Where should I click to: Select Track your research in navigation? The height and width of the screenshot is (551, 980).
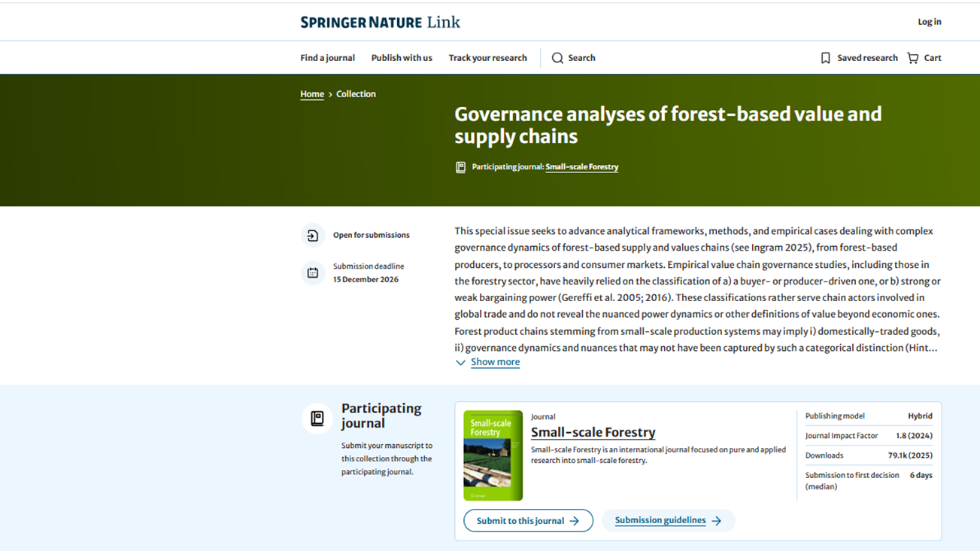[x=487, y=58]
